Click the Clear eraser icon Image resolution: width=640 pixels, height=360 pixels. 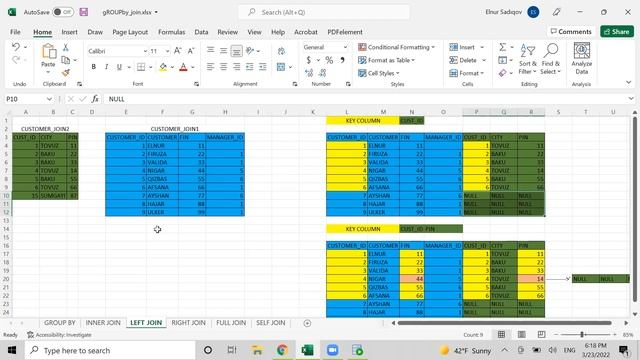click(502, 73)
